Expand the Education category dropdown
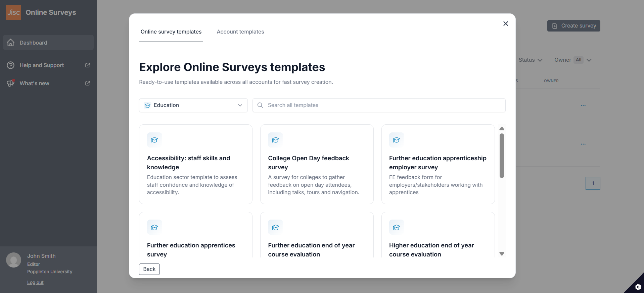 [193, 105]
